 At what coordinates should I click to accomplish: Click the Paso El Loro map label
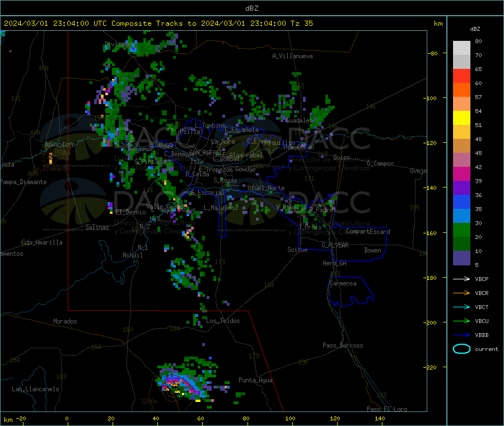click(x=387, y=409)
